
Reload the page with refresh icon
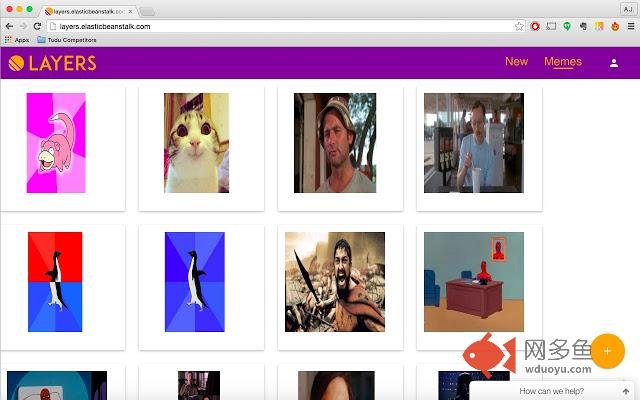(37, 26)
